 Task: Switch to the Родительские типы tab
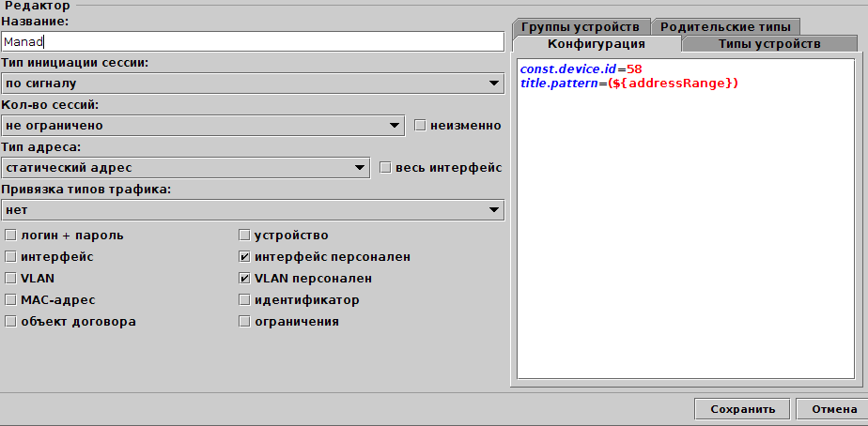725,26
